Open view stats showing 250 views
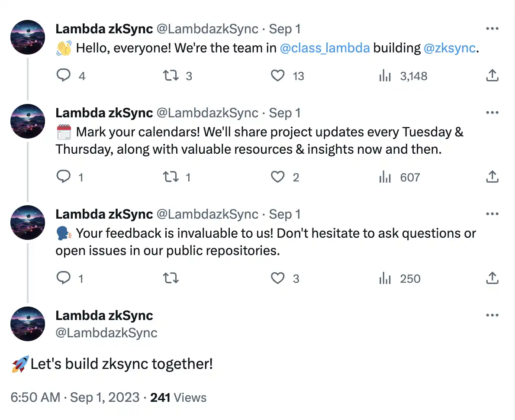 coord(400,278)
